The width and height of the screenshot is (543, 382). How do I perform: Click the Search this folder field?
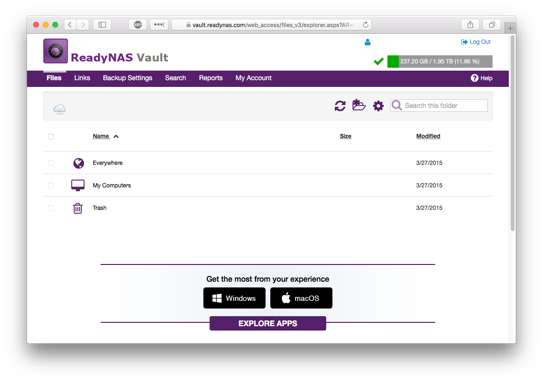click(439, 105)
